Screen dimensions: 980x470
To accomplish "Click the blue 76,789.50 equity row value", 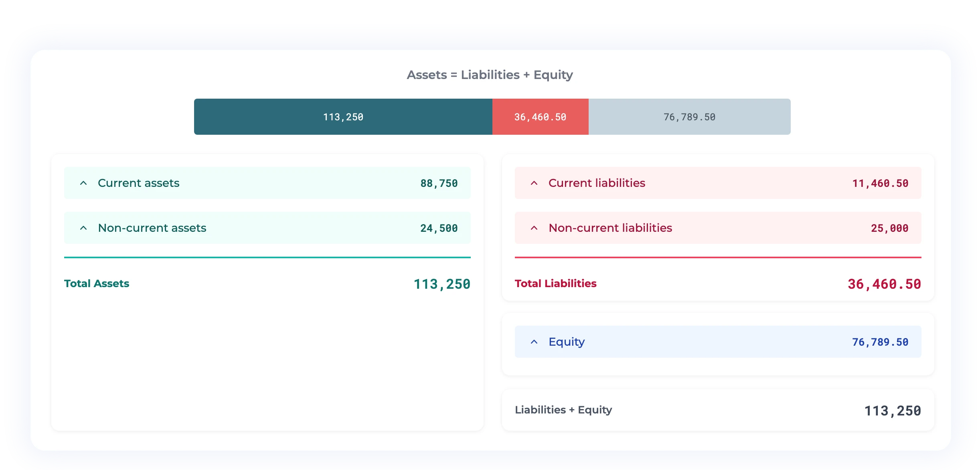I will tap(881, 342).
